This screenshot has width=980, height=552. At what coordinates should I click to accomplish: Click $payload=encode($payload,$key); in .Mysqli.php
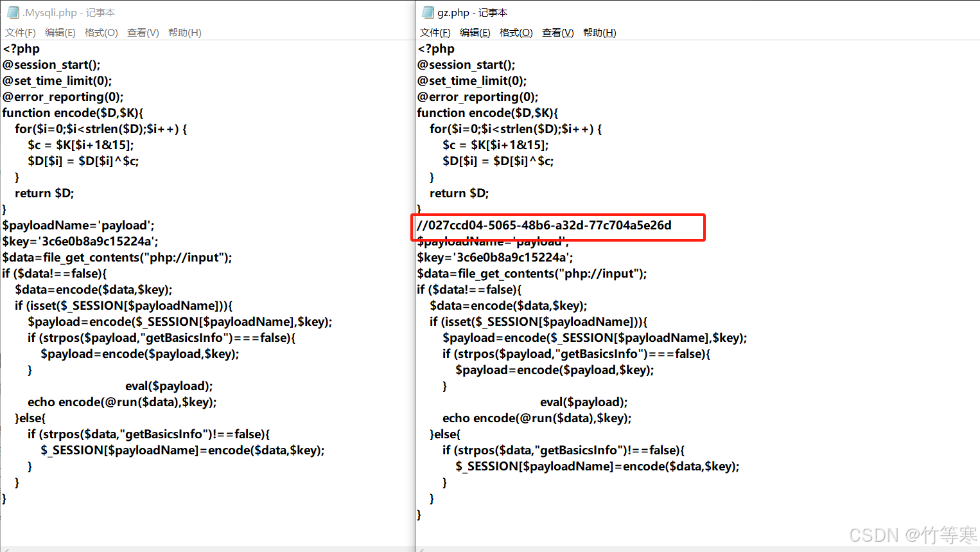point(140,354)
